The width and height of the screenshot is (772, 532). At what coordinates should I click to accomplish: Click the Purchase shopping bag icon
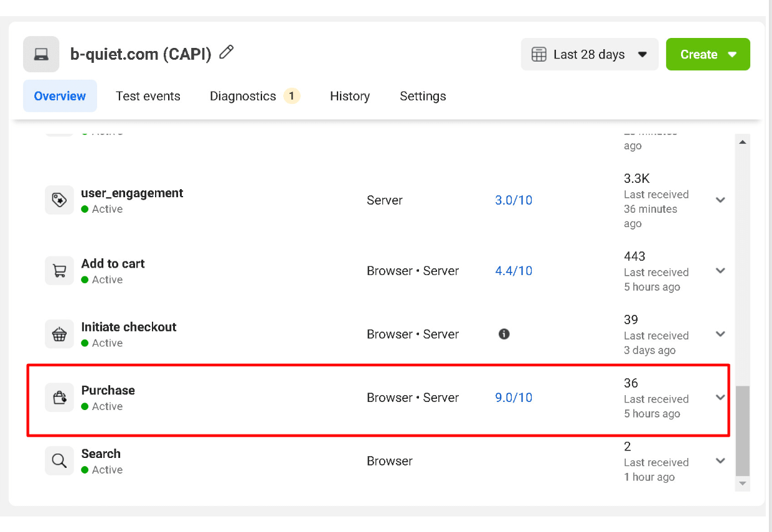(x=59, y=398)
